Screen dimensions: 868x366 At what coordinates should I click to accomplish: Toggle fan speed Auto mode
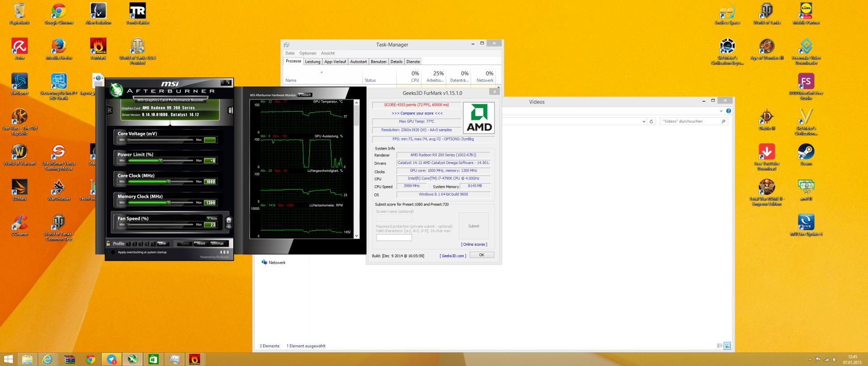click(x=212, y=218)
